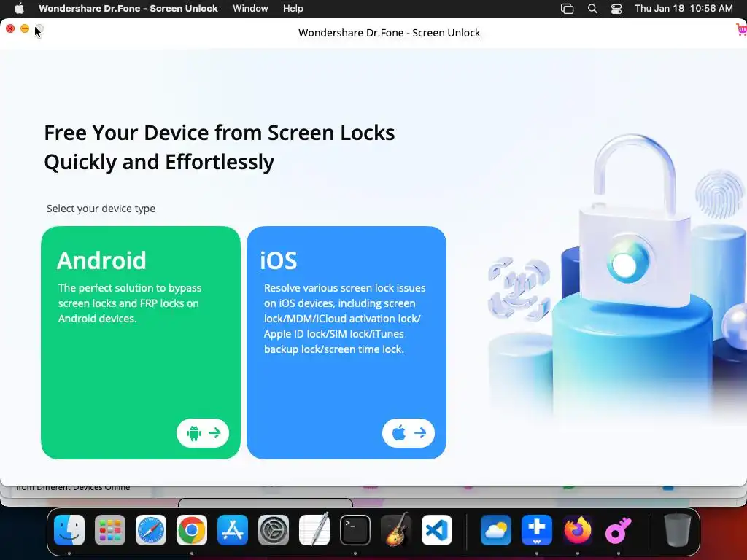Open Safari from the Dock
The width and height of the screenshot is (747, 560).
[x=151, y=530]
